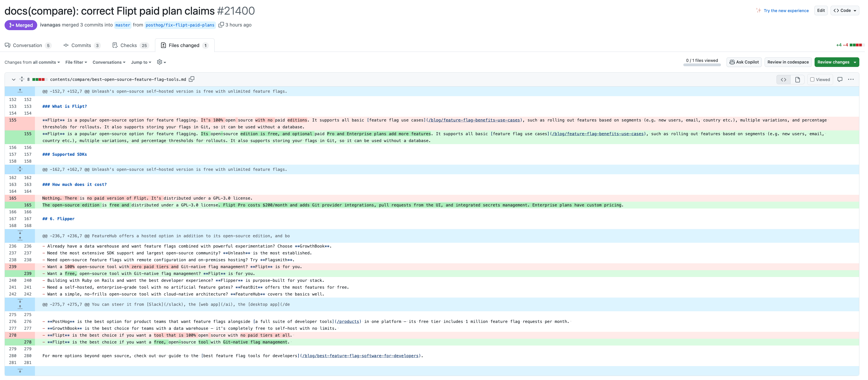
Task: Click the files viewed progress bar
Action: [702, 65]
